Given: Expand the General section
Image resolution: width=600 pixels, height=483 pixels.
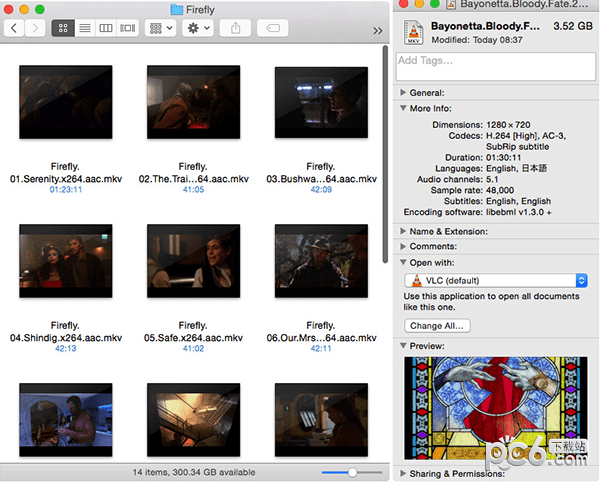Looking at the screenshot, I should point(403,93).
